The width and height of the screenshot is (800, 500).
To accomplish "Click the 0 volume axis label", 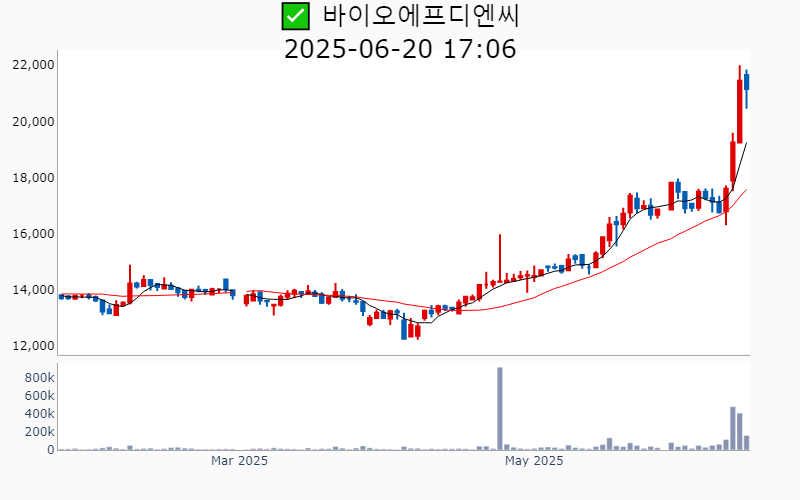I will pyautogui.click(x=51, y=450).
